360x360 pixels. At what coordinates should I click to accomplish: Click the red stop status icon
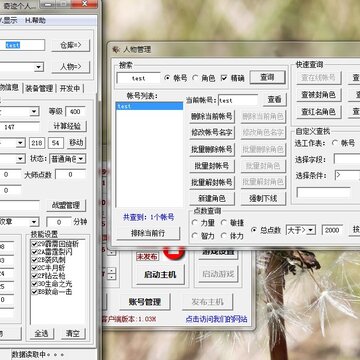(174, 253)
